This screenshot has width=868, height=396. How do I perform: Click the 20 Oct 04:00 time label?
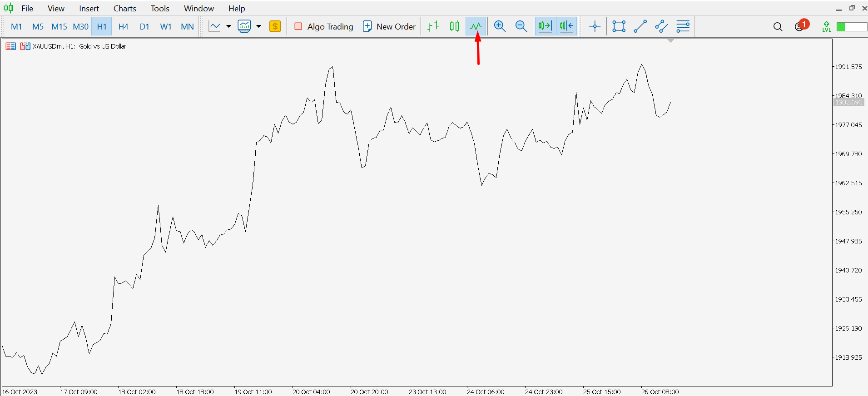click(x=311, y=391)
